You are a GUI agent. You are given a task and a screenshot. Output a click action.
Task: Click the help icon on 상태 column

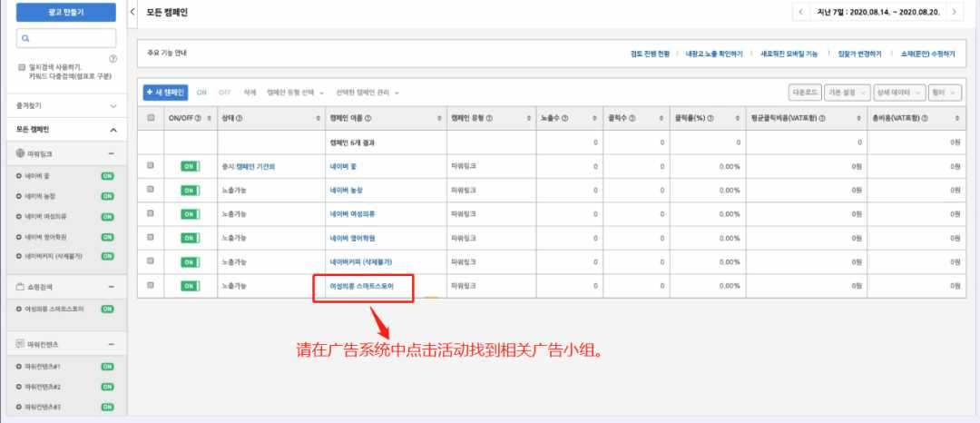tap(239, 118)
